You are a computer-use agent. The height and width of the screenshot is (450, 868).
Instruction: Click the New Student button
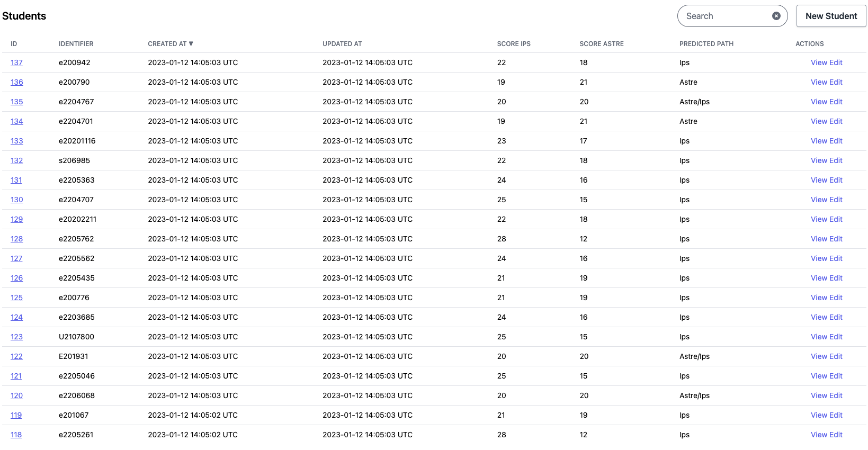click(831, 16)
